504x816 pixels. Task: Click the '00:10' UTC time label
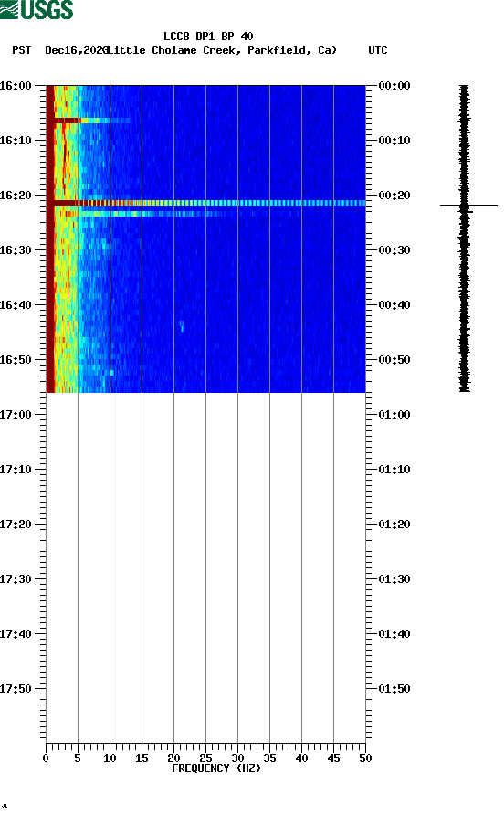click(x=394, y=141)
